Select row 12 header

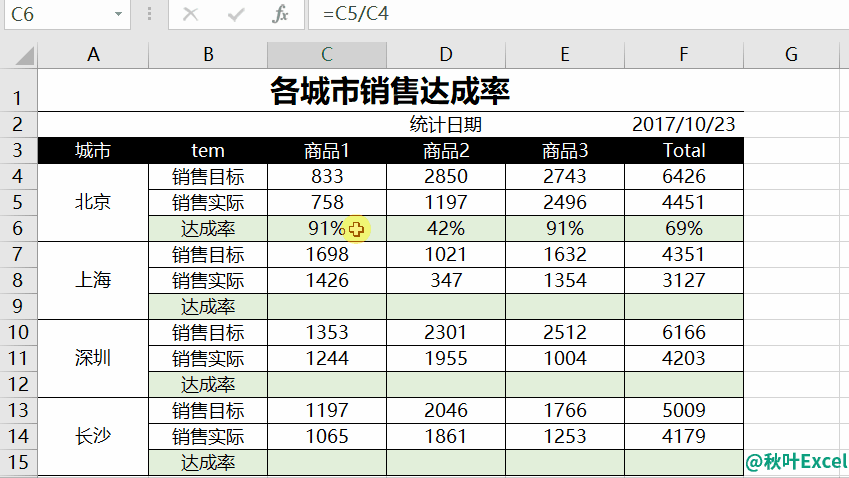(x=18, y=384)
